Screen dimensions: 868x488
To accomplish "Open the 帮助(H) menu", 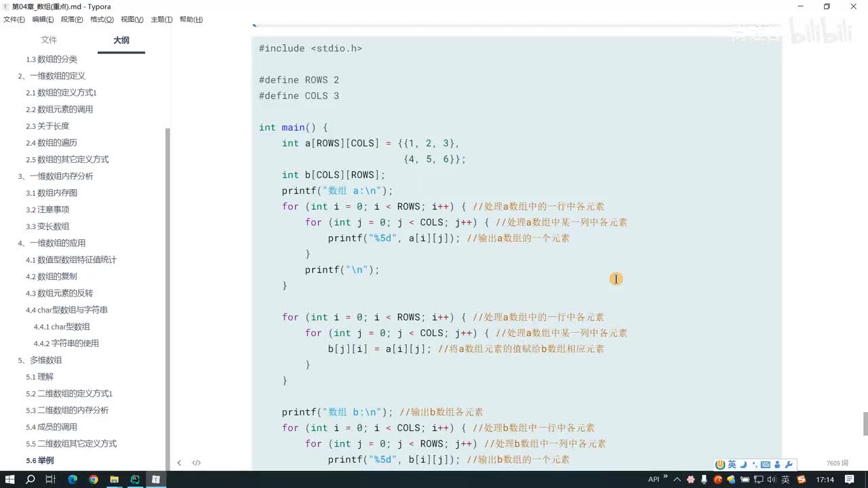I will [x=191, y=20].
